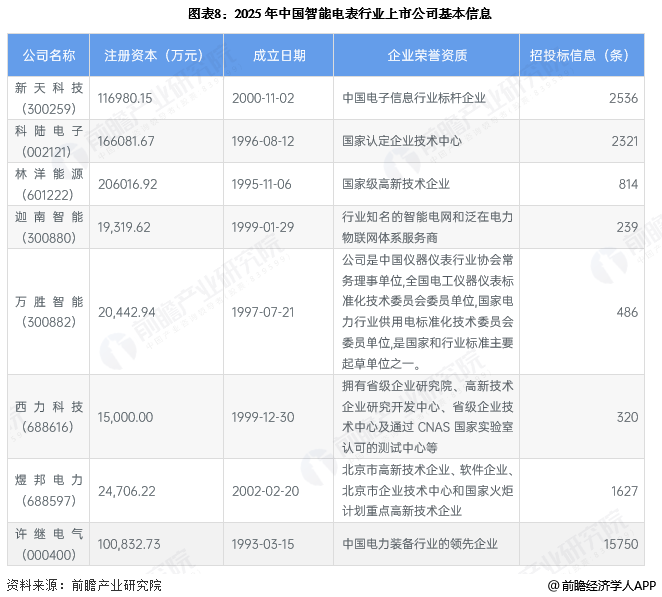662x597 pixels.
Task: Click the 科陆电子 (002121) company cell
Action: [x=48, y=141]
